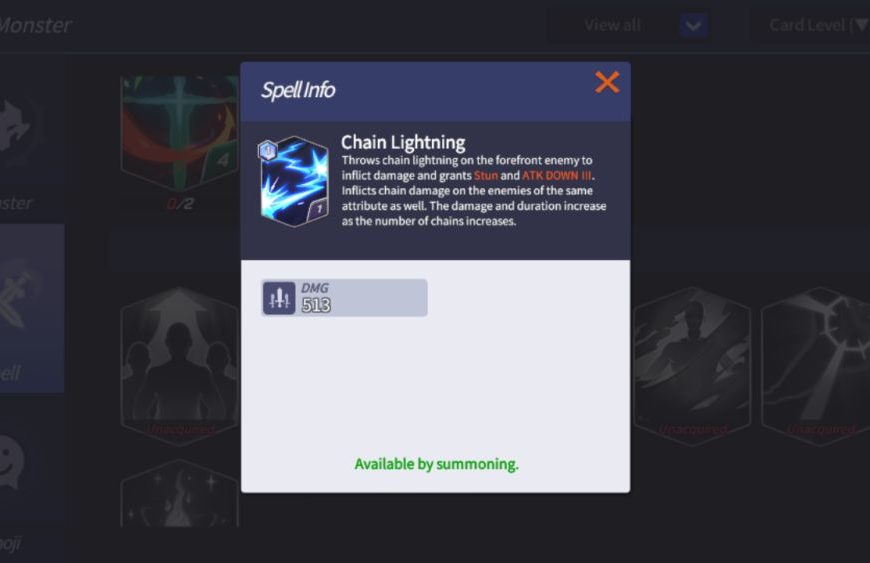Select the unacquired shattered-ring spell card
The image size is (870, 563).
click(816, 366)
